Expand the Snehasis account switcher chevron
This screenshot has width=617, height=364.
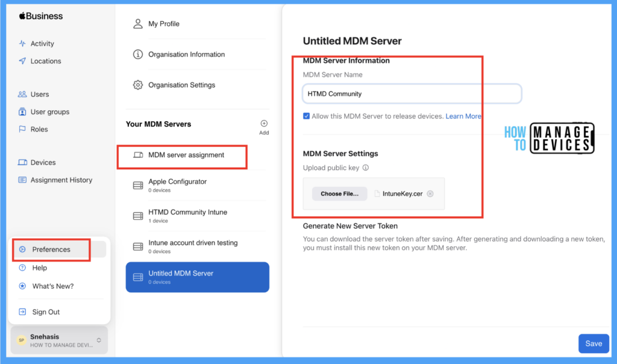pyautogui.click(x=99, y=340)
